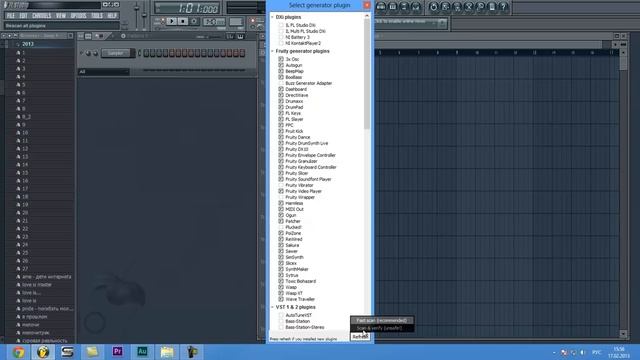Select 'Wave Traveller' in plugin list
This screenshot has height=360, width=640.
[x=300, y=299]
